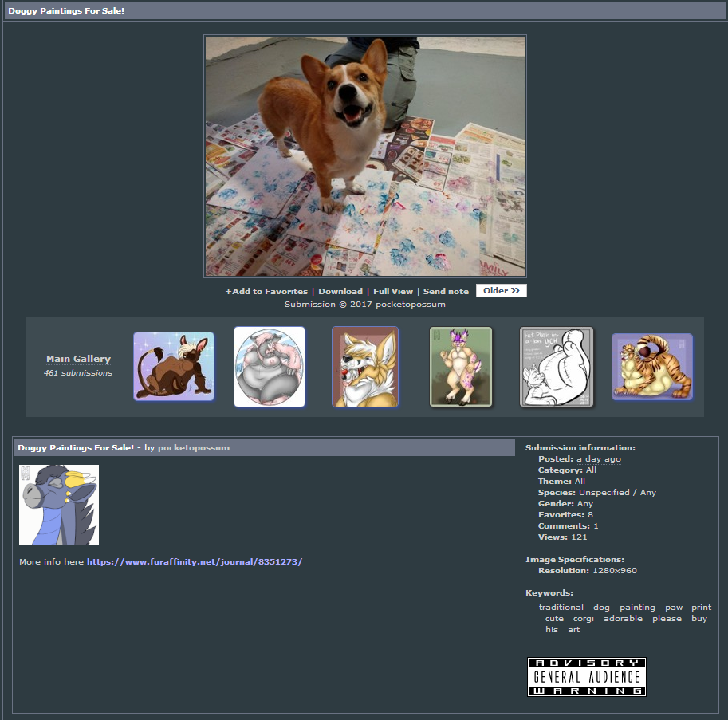Open the yellow fox portrait gallery thumbnail
The width and height of the screenshot is (728, 720).
(365, 367)
